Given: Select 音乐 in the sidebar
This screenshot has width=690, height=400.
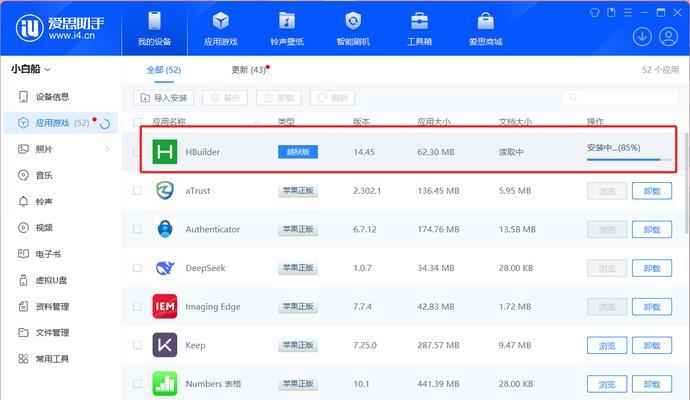Looking at the screenshot, I should point(62,175).
